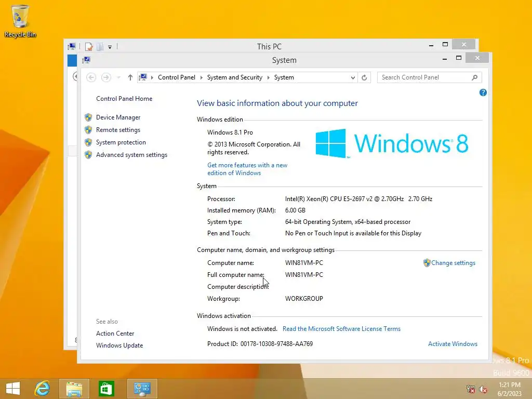Image resolution: width=532 pixels, height=399 pixels.
Task: Launch Internet Explorer from the taskbar
Action: tap(43, 389)
